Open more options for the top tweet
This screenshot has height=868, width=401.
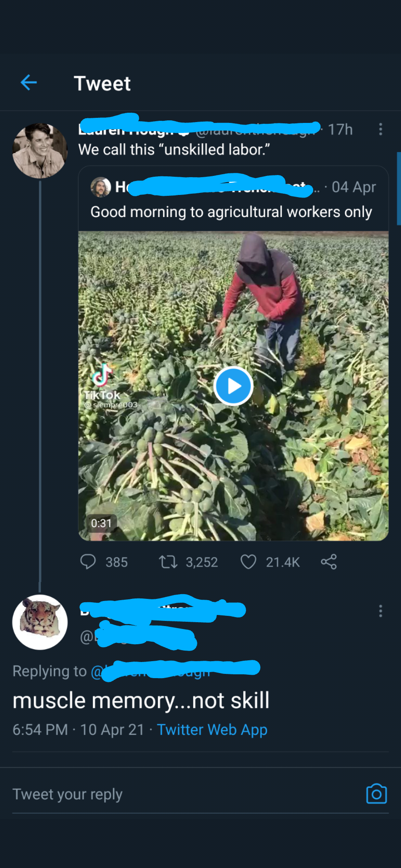click(381, 129)
